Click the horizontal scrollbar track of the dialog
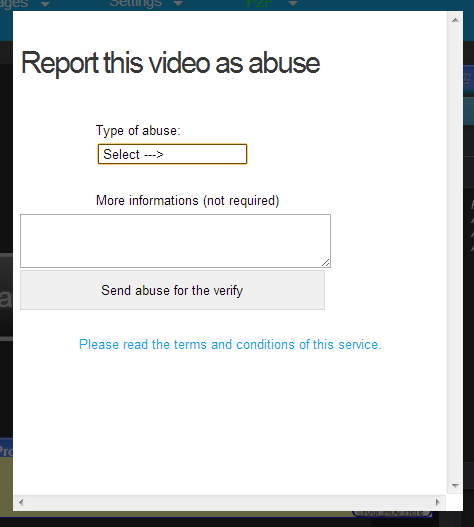Screen dimensions: 474x527 [x=229, y=502]
